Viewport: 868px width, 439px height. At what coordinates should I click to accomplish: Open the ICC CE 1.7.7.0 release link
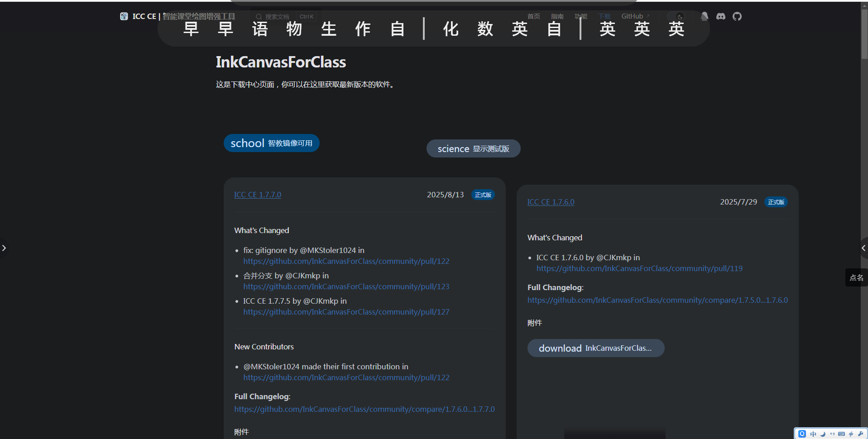click(258, 195)
